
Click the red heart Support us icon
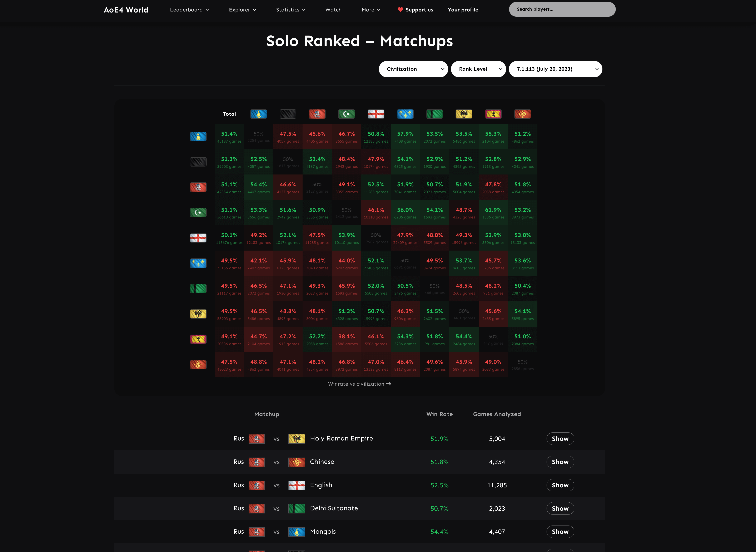[400, 10]
